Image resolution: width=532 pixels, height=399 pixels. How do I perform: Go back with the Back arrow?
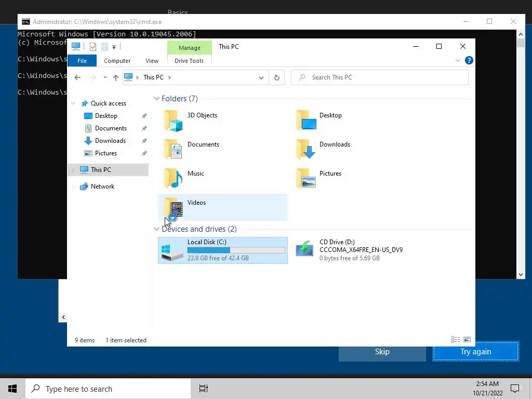[x=77, y=78]
